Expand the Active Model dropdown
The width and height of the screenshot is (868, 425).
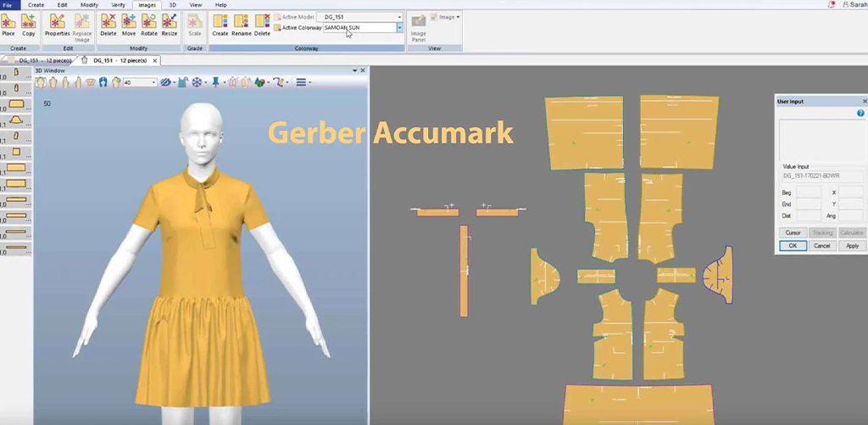coord(399,17)
